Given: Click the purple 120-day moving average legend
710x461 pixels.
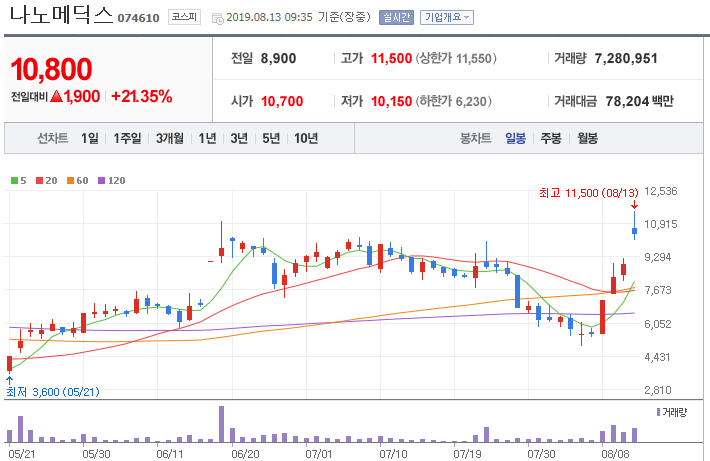Looking at the screenshot, I should 112,181.
